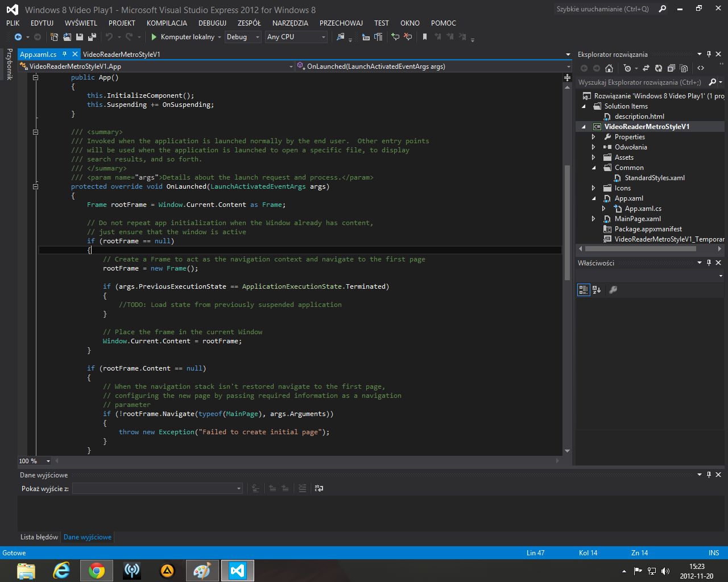The image size is (728, 582).
Task: Toggle word wrap icon in Output panel
Action: [x=319, y=488]
